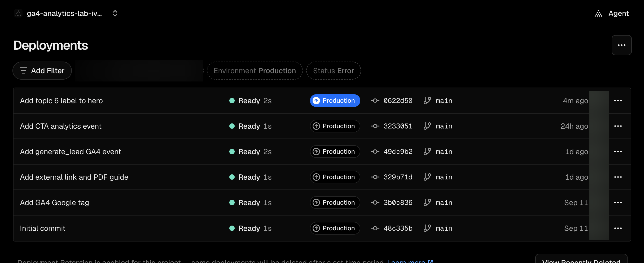Open the 'Add topic 6 label to hero' deployment
644x263 pixels.
[61, 101]
